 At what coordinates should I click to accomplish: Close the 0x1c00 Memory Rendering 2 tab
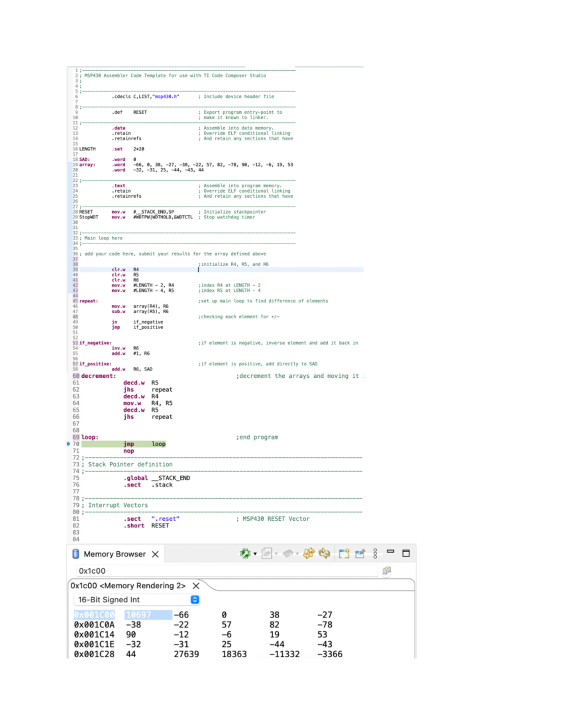coord(196,585)
